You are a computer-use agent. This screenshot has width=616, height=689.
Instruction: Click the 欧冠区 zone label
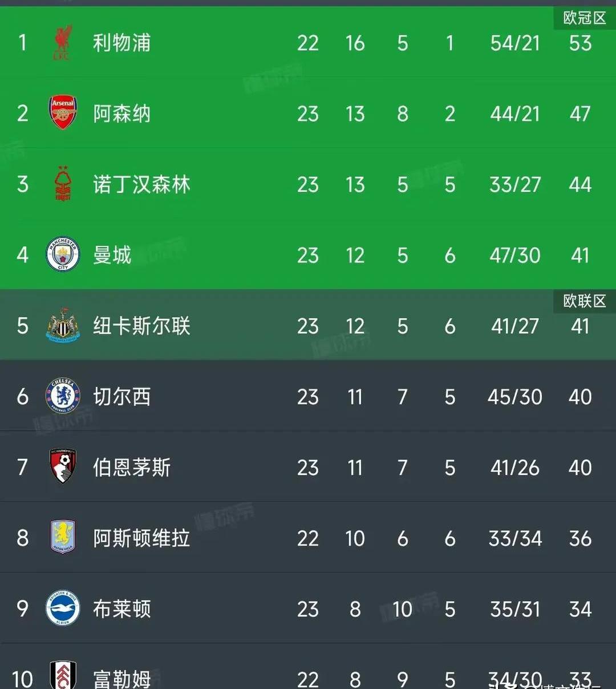pos(584,18)
